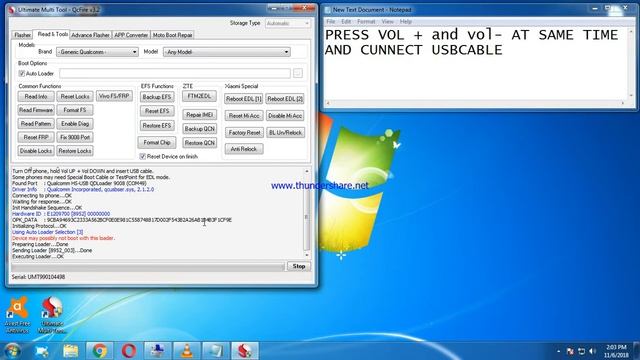
Task: Click the Reset Mi Acc button
Action: (244, 116)
